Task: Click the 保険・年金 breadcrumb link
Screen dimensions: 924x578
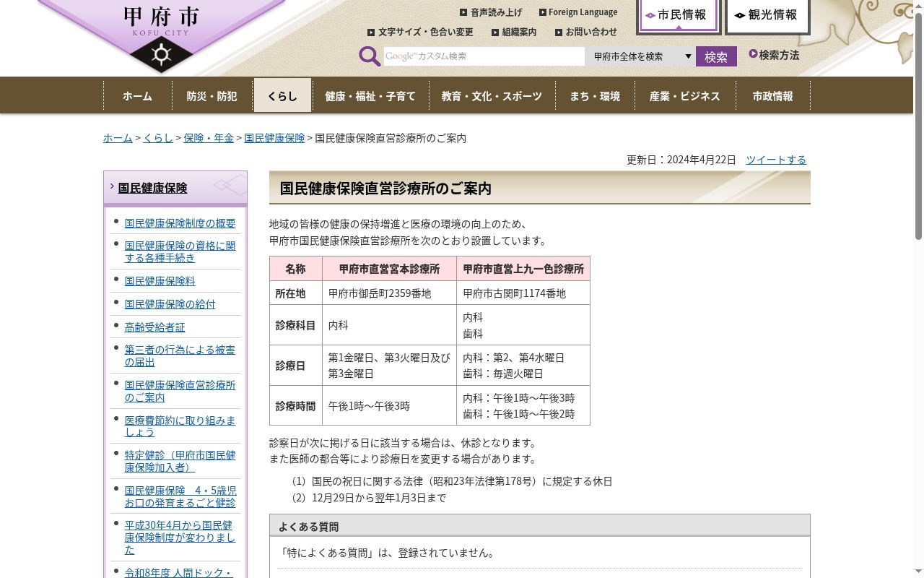Action: tap(209, 138)
